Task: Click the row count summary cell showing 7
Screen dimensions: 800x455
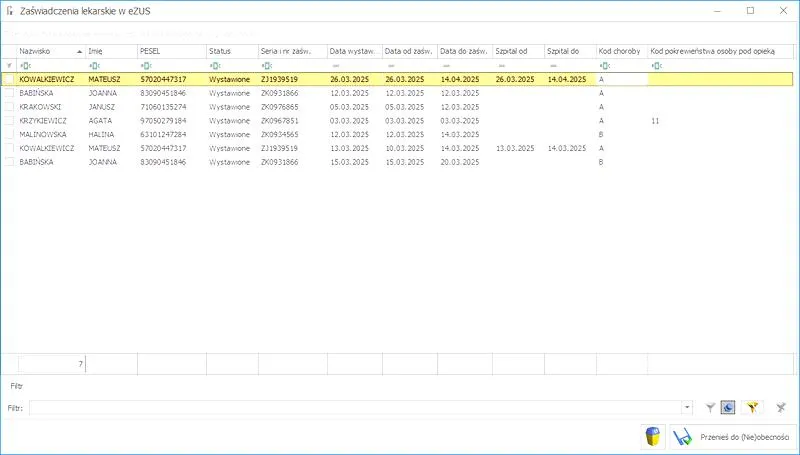Action: 52,364
